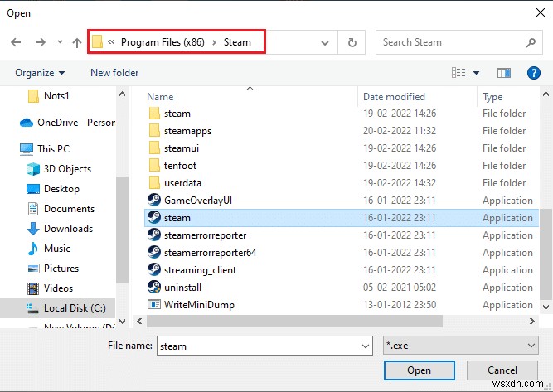Screen dimensions: 553x392
Task: Go up one folder level
Action: click(x=76, y=42)
